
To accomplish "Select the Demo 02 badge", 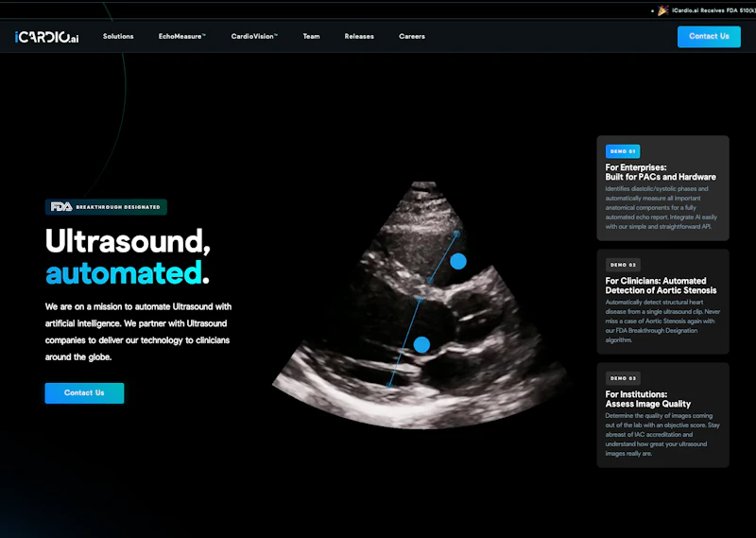I will tap(623, 265).
